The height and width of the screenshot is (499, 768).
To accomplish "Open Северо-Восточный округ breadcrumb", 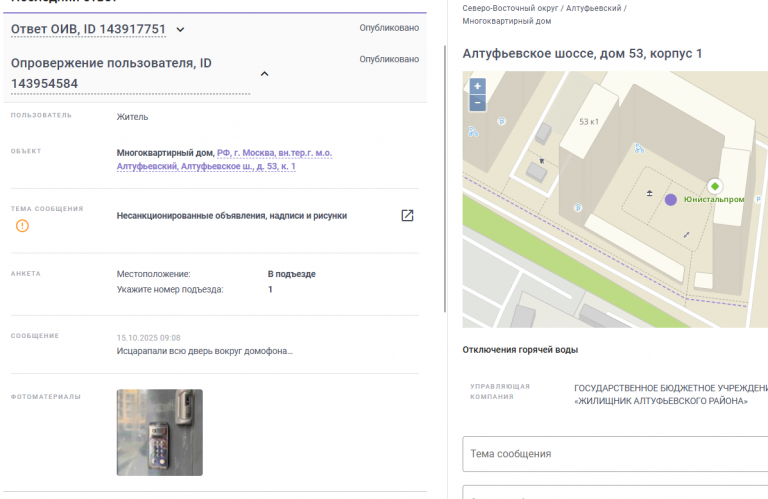I will [510, 8].
